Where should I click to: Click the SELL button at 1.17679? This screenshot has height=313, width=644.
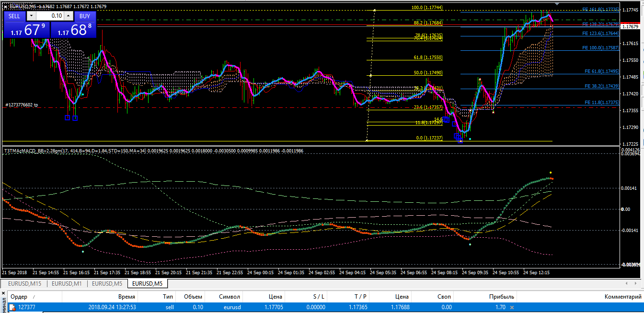point(14,16)
